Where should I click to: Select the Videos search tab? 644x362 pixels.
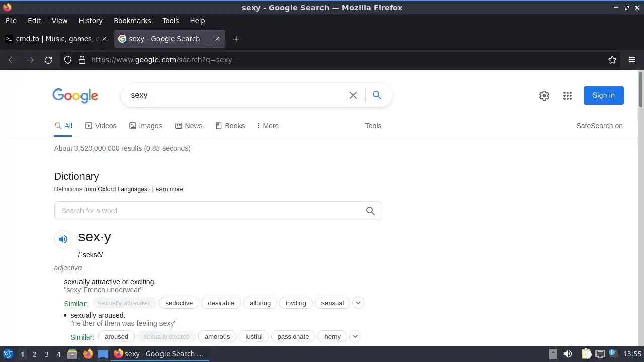click(x=101, y=126)
